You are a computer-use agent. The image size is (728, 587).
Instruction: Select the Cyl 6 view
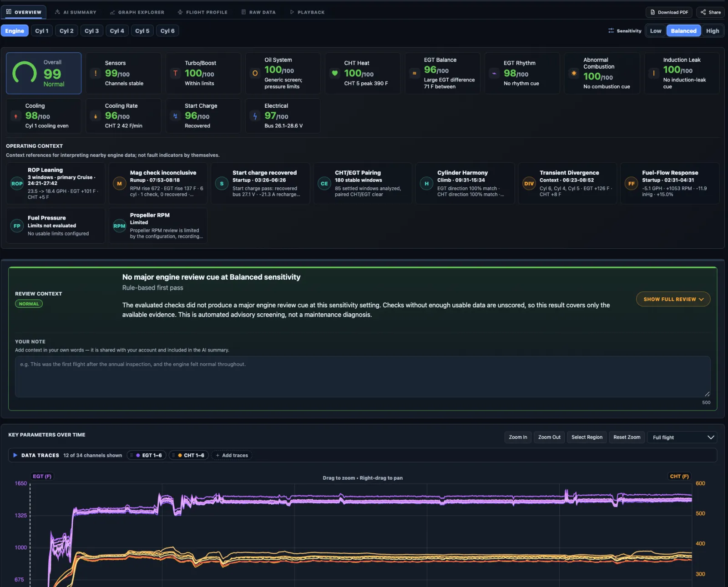pos(167,31)
